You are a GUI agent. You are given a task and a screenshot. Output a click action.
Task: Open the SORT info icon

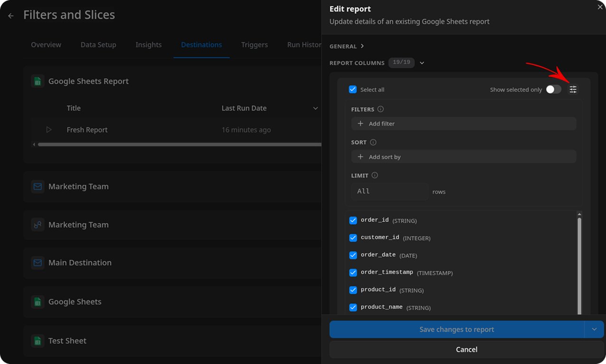point(373,142)
